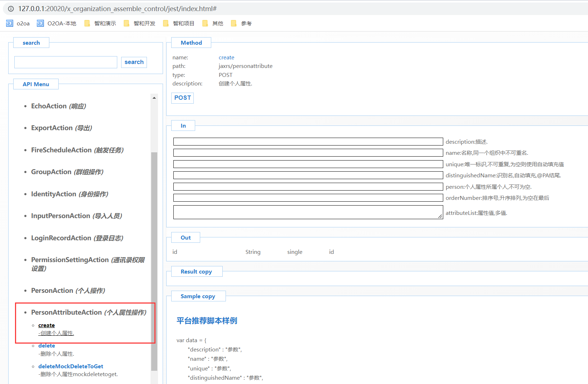Open the O2OA-本地 bookmark
This screenshot has width=588, height=384.
57,24
